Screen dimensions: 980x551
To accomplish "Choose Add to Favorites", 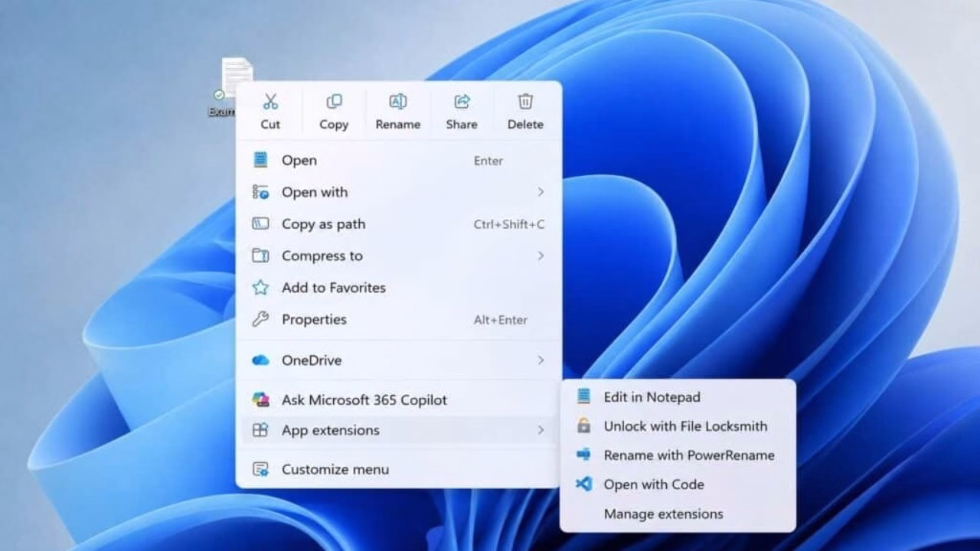I will click(398, 288).
